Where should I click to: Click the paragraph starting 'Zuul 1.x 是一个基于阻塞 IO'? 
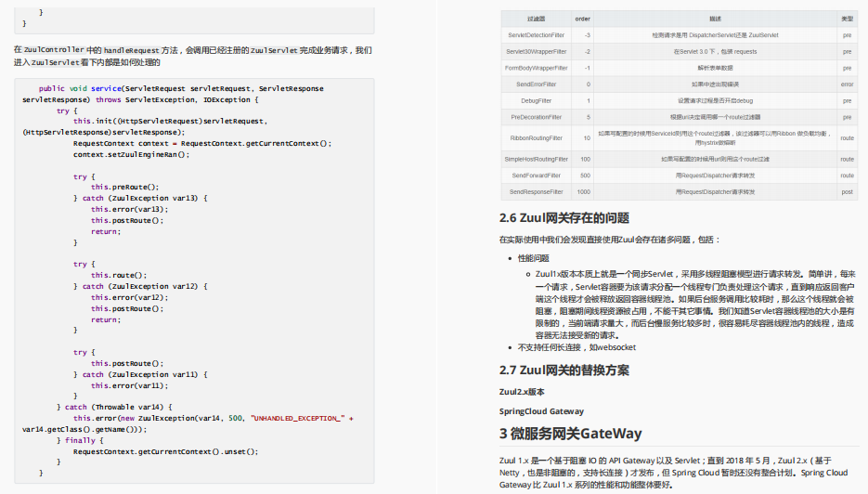click(673, 473)
